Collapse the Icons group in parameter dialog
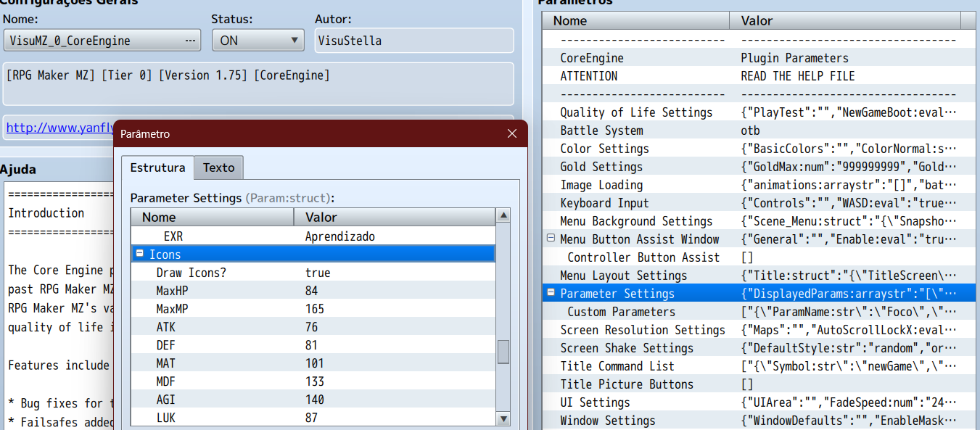Screen dimensions: 980x430 click(139, 254)
